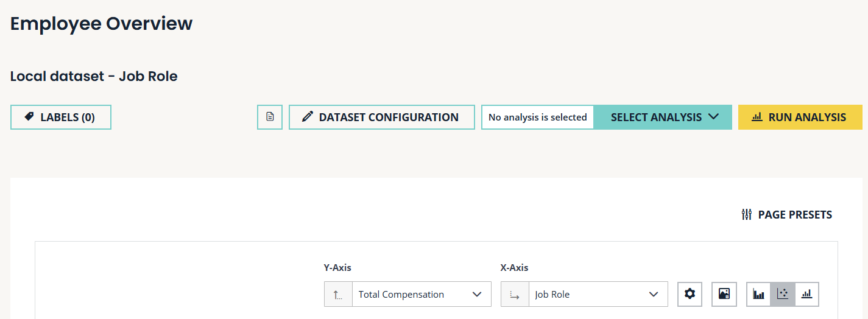Click the X-Axis arrow icon
This screenshot has height=319, width=868.
[515, 295]
